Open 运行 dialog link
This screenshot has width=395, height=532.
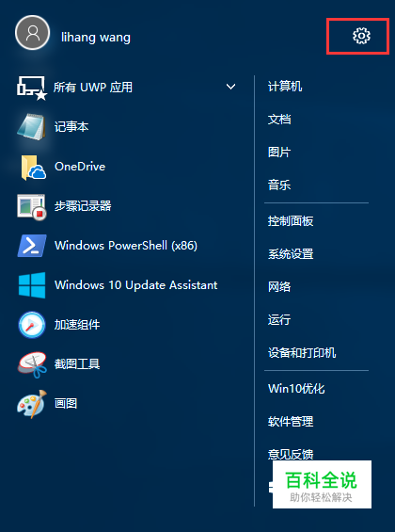click(279, 319)
